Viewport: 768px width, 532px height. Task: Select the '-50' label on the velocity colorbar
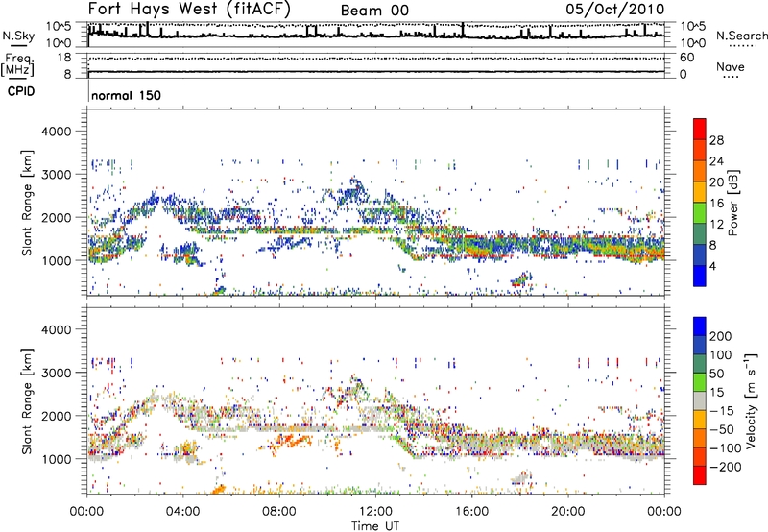coord(722,429)
